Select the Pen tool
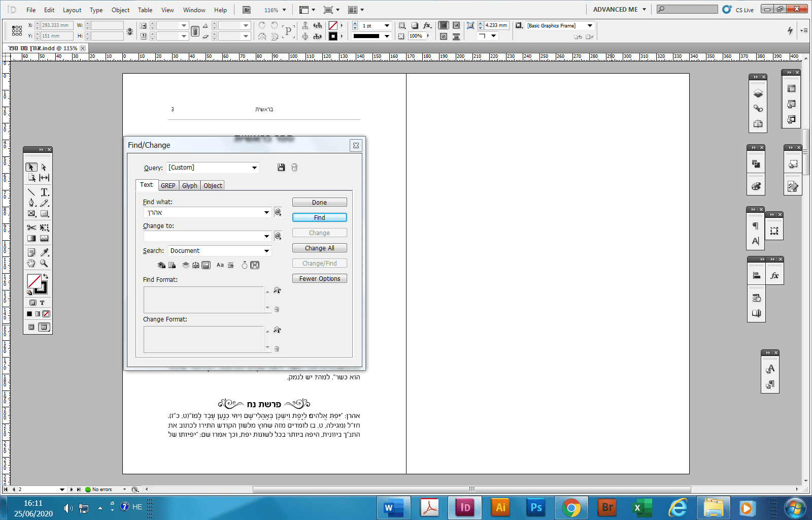The image size is (812, 520). pos(31,203)
